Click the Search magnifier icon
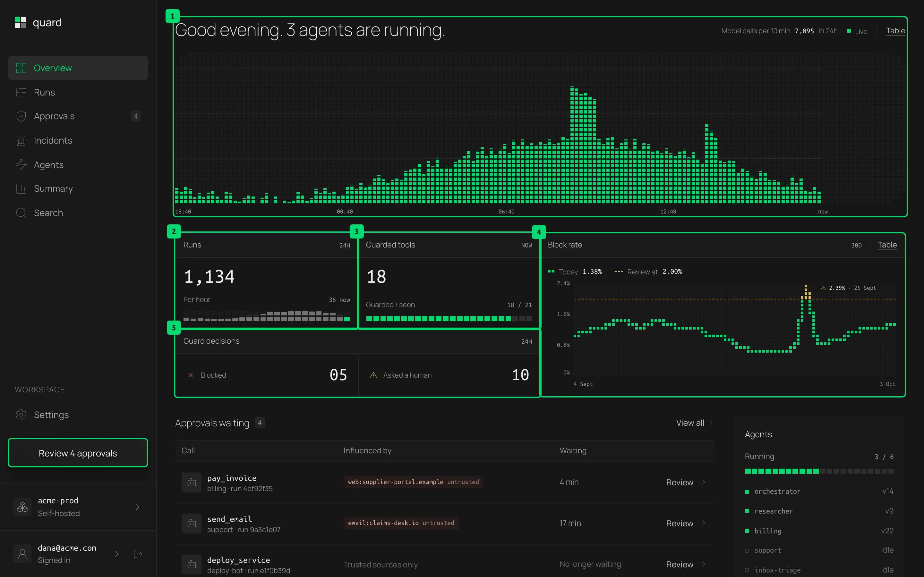The image size is (924, 577). [21, 213]
